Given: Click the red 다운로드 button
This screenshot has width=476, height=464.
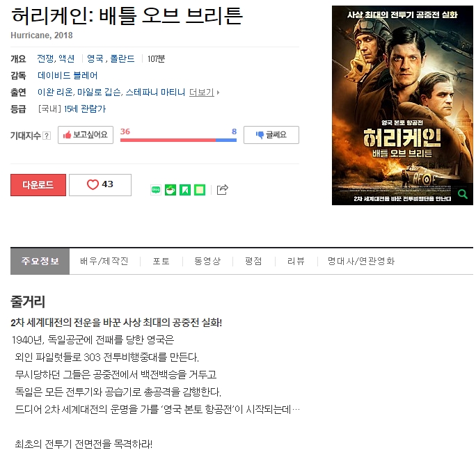Looking at the screenshot, I should coord(38,185).
